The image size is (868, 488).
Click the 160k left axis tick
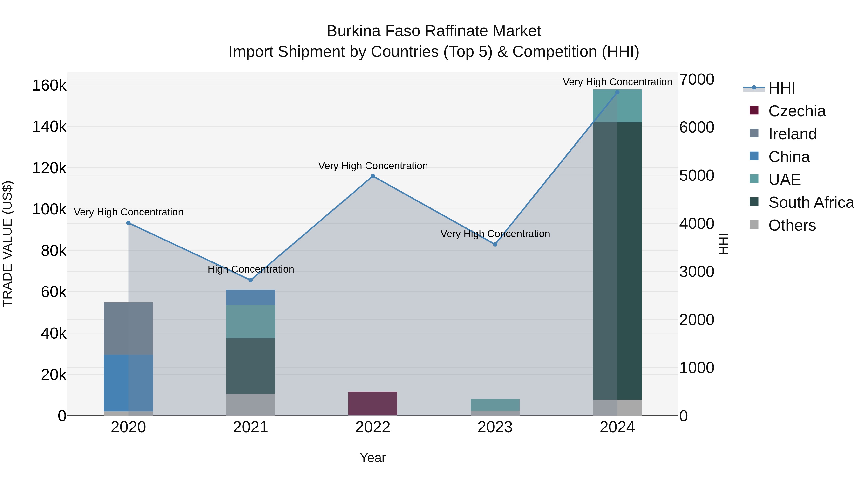(x=49, y=86)
